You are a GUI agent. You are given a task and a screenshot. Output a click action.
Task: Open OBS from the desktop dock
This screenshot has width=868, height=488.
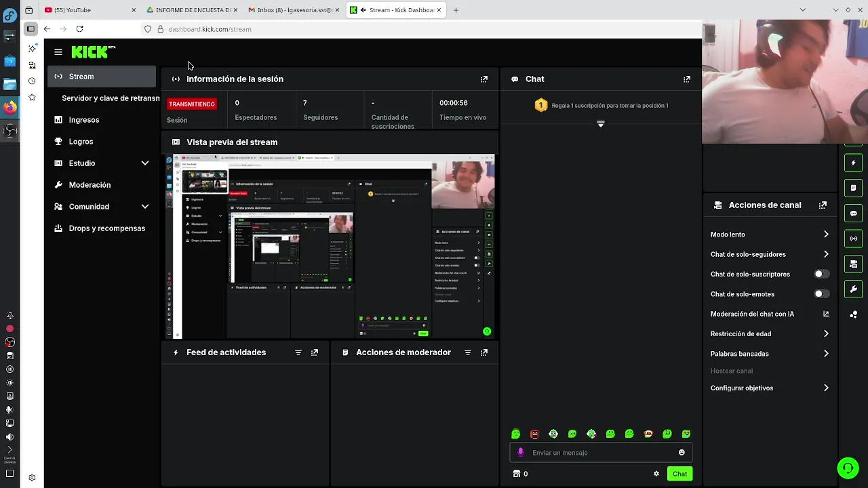pyautogui.click(x=9, y=131)
